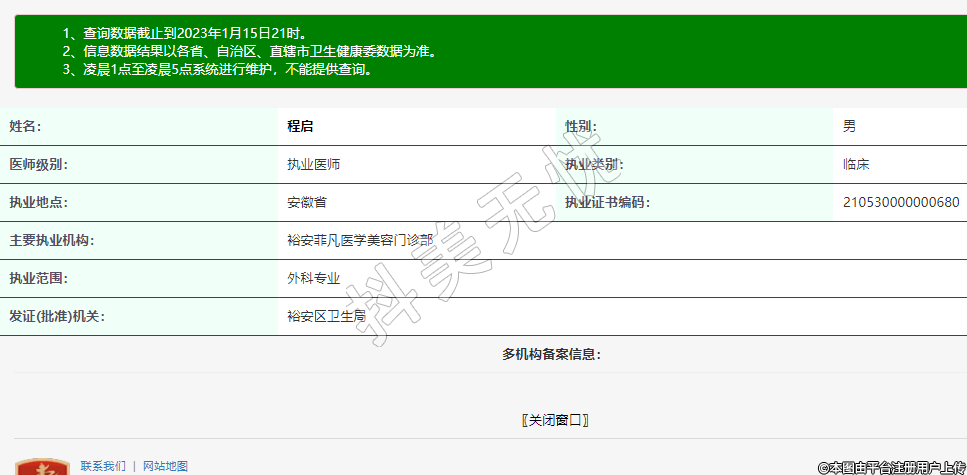967x475 pixels.
Task: Select certificate number 210530000000680
Action: point(901,202)
